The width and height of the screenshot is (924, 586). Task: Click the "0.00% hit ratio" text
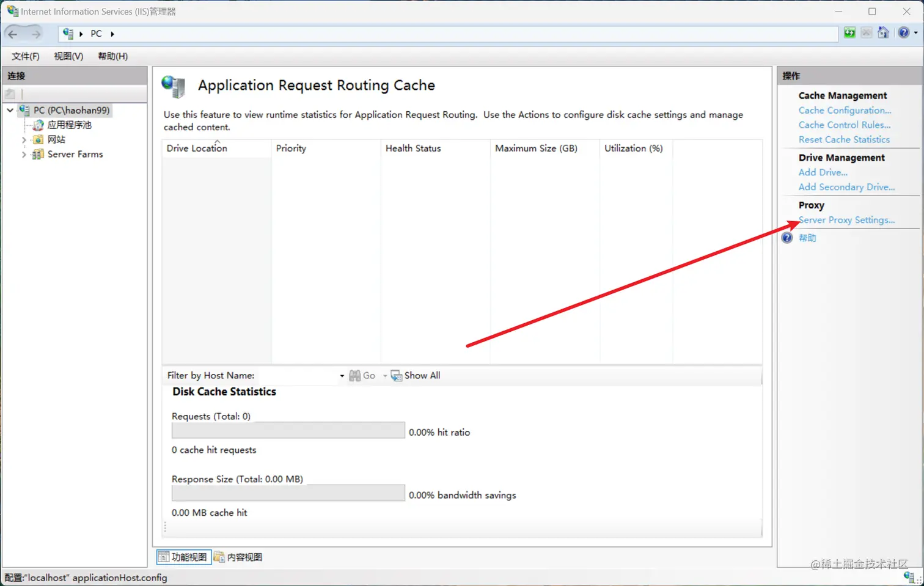(439, 433)
